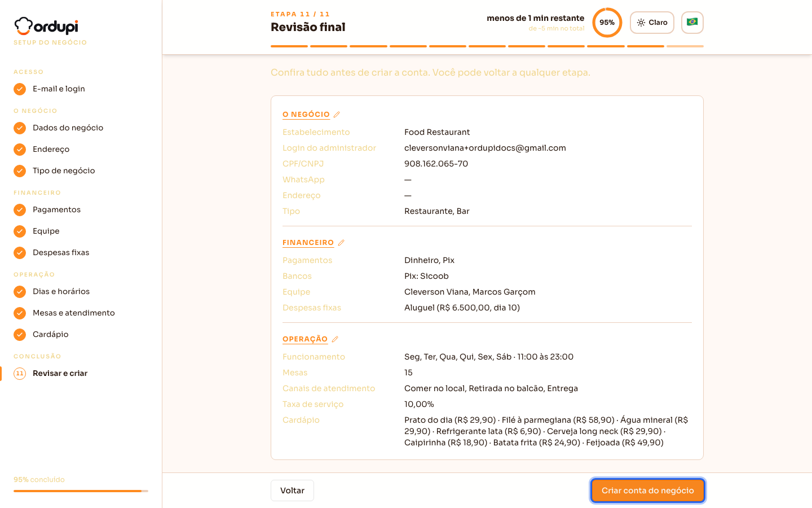This screenshot has height=508, width=812.
Task: Click the first segment of the step progress bar
Action: pos(289,46)
